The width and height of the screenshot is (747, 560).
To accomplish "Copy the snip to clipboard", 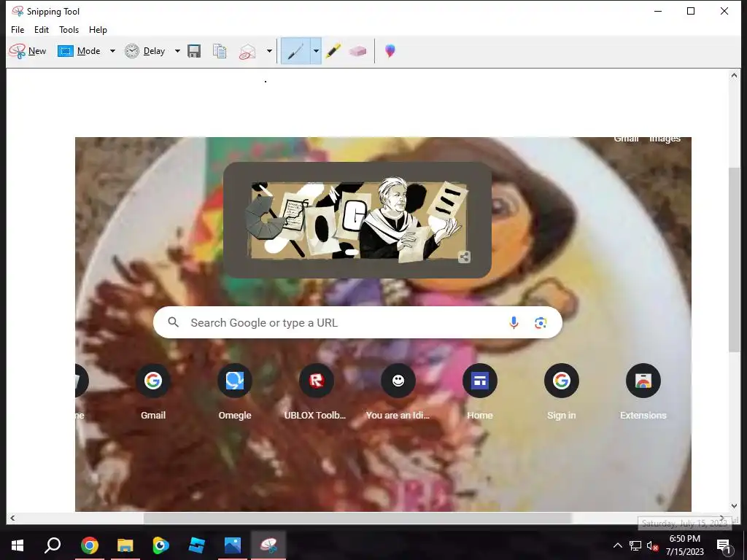I will coord(220,51).
